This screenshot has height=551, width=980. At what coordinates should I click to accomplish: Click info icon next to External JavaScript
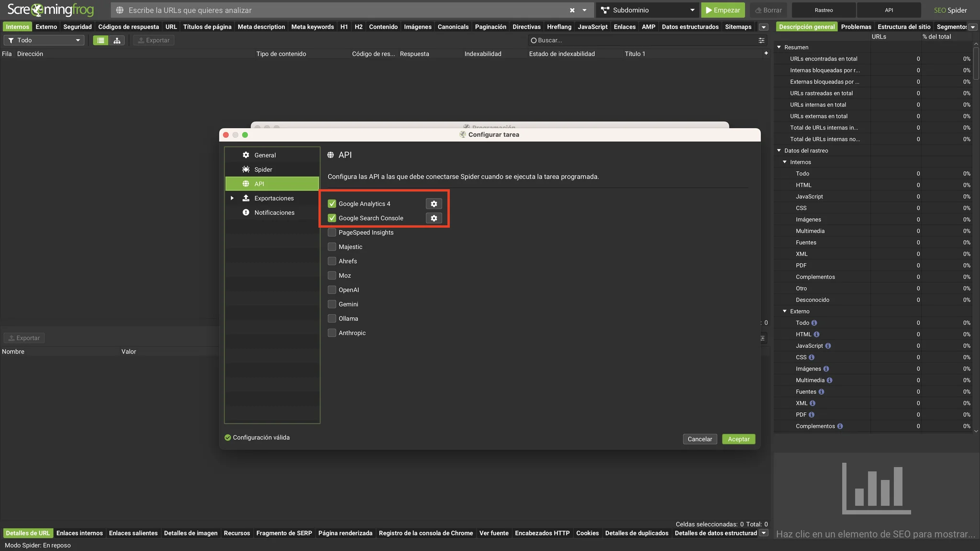point(828,346)
